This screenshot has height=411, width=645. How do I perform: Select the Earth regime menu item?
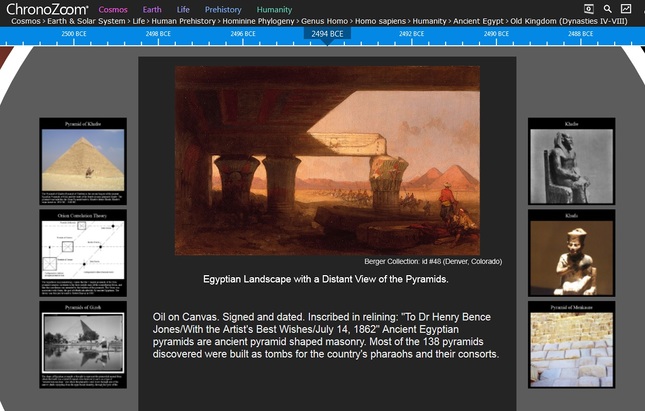[x=152, y=9]
